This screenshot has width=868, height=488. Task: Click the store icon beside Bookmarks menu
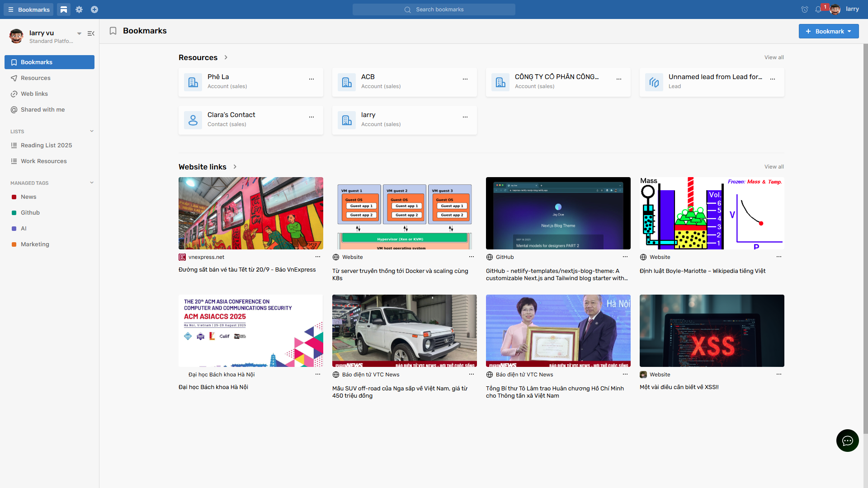click(x=64, y=9)
